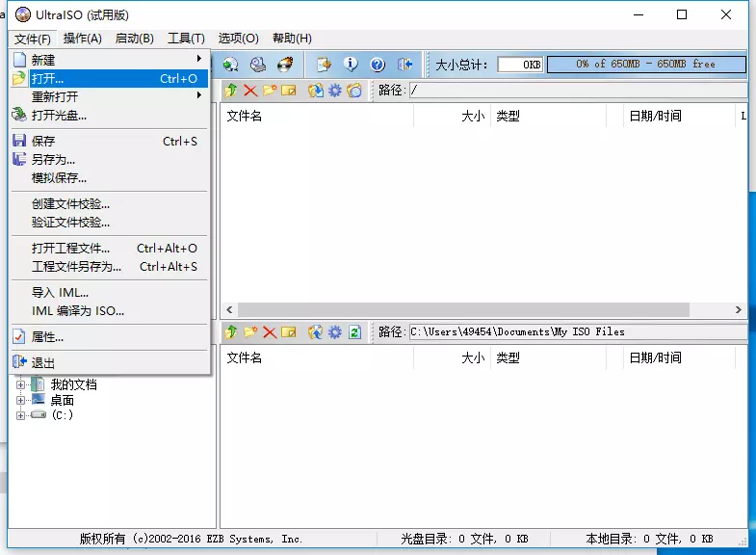Click the blue gear icon in upper pane
Image resolution: width=756 pixels, height=555 pixels.
[x=334, y=91]
